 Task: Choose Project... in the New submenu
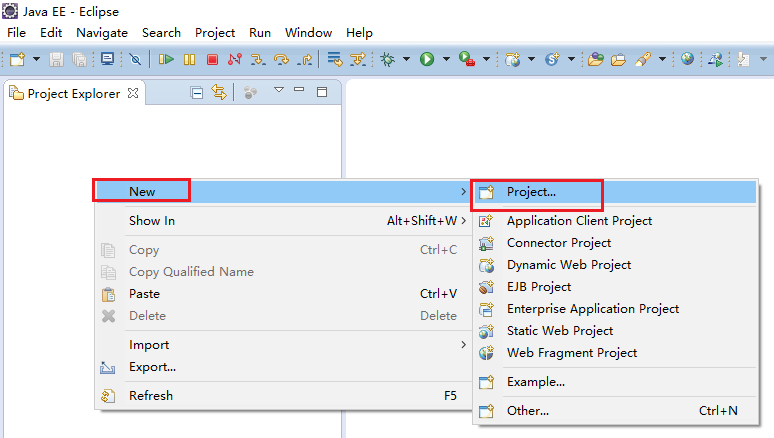615,192
